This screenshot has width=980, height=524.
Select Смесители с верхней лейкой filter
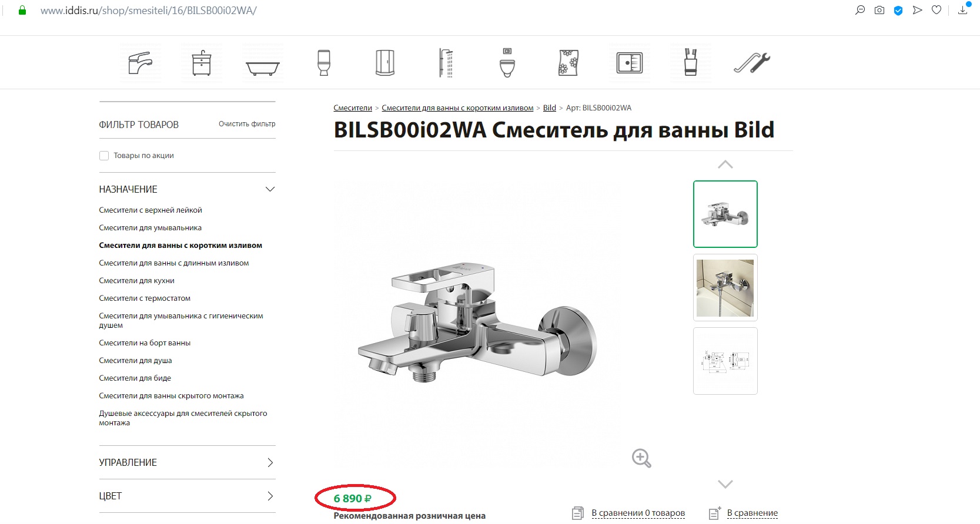150,210
